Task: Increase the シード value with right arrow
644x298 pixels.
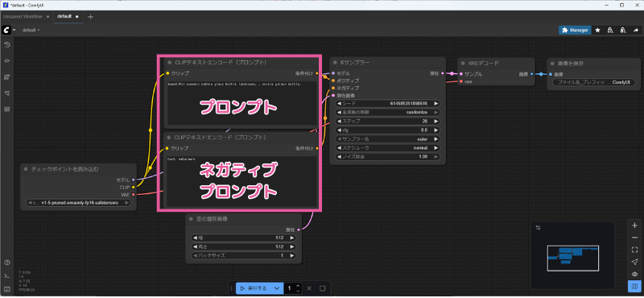Action: (x=436, y=104)
